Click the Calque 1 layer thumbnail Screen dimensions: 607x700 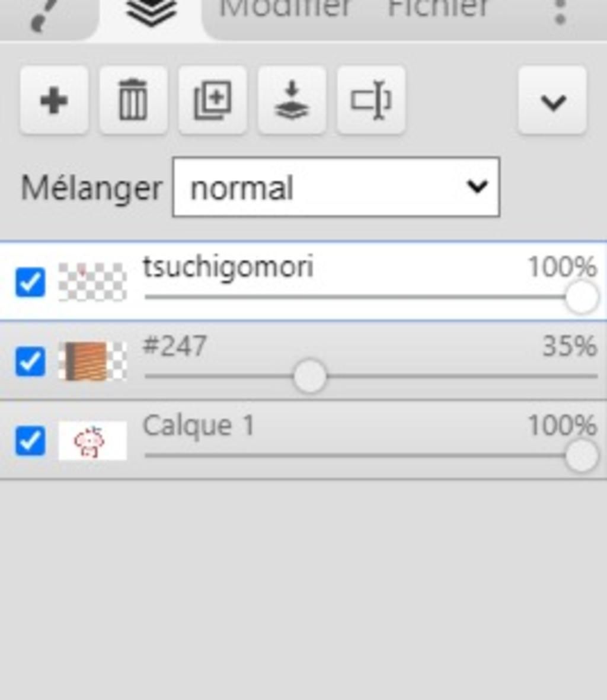coord(92,441)
